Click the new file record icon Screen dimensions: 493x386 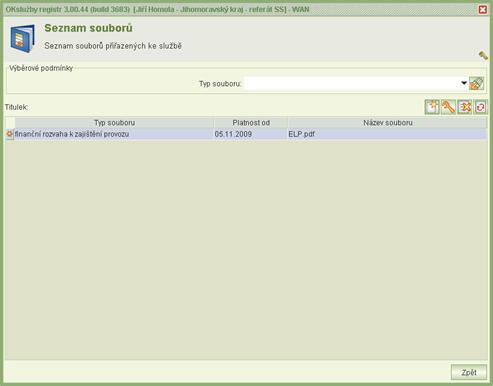click(x=432, y=107)
